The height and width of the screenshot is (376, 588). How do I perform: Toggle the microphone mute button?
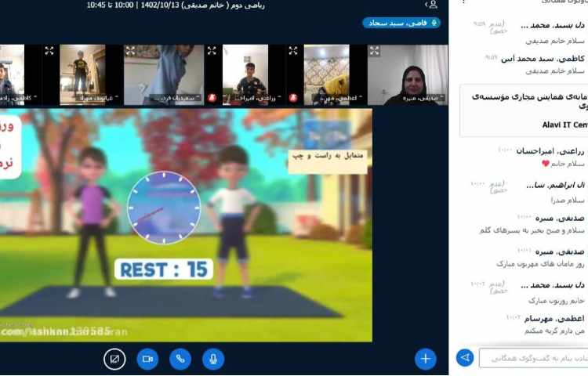(213, 359)
